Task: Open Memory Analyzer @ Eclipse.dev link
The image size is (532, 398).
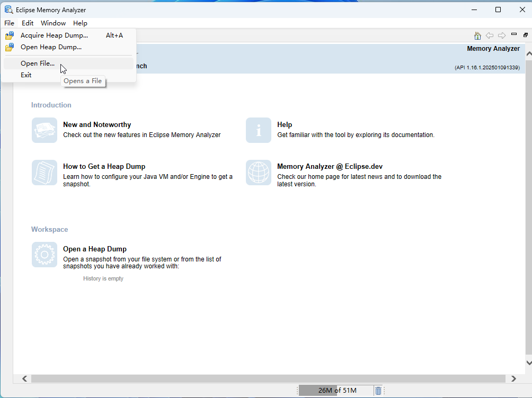Action: (x=330, y=166)
